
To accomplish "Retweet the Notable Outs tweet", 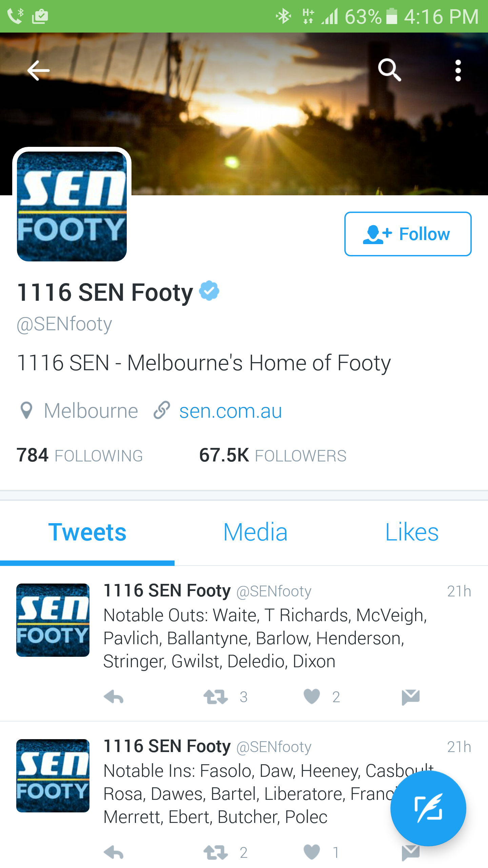I will pyautogui.click(x=216, y=697).
